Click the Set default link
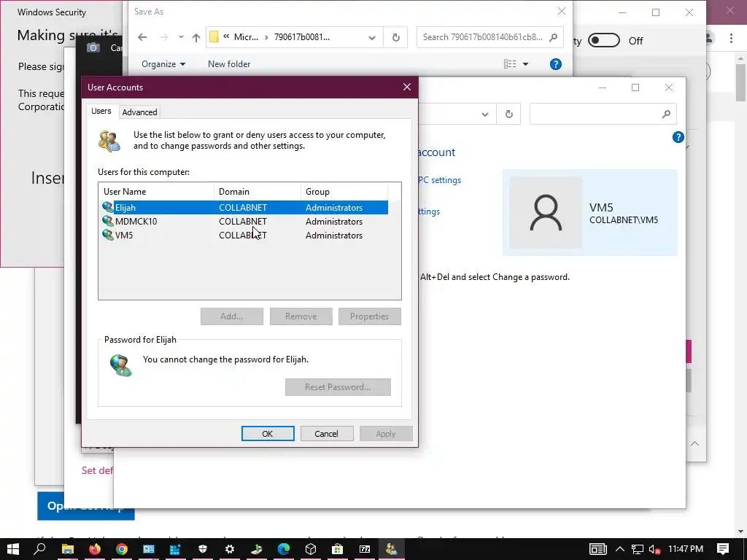Image resolution: width=747 pixels, height=560 pixels. tap(97, 470)
